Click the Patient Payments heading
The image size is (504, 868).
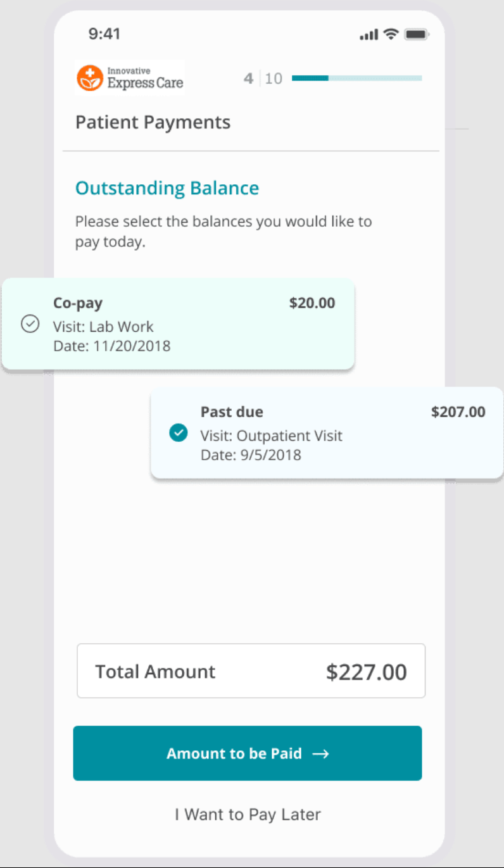click(153, 122)
